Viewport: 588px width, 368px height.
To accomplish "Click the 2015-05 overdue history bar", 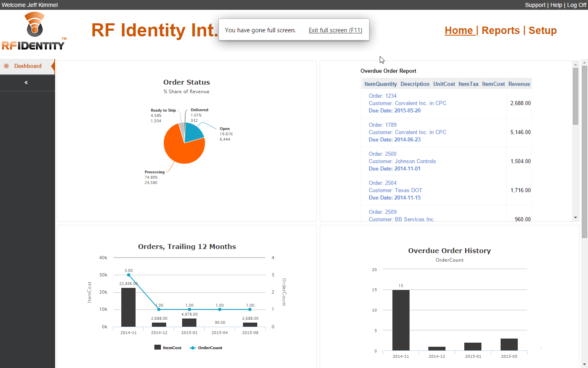I will coord(509,344).
